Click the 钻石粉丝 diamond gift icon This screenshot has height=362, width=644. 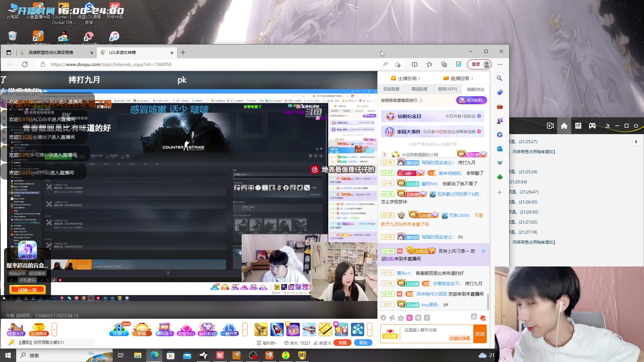pyautogui.click(x=207, y=329)
